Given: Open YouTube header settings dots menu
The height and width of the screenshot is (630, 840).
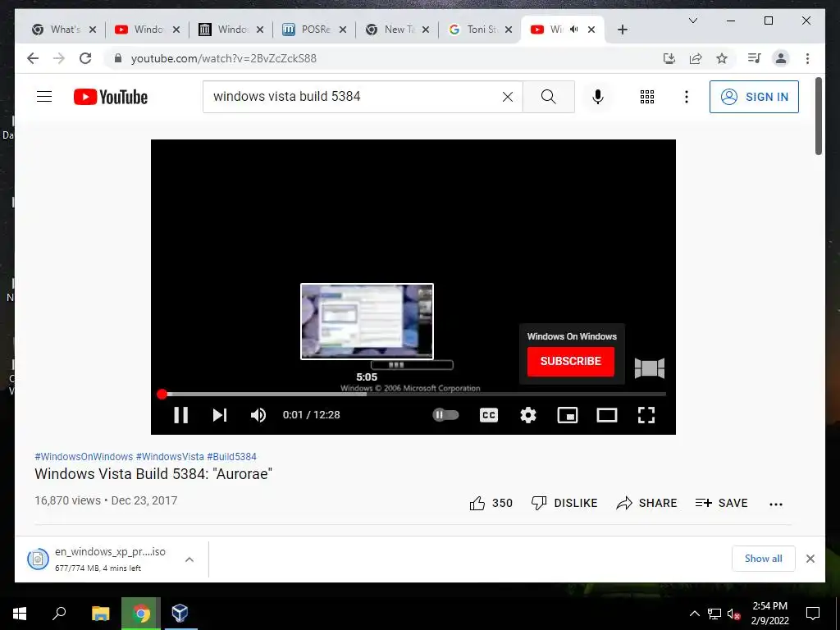Looking at the screenshot, I should point(687,97).
